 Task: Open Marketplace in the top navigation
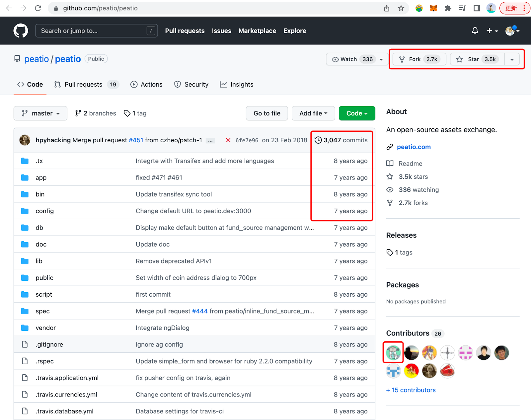(257, 31)
